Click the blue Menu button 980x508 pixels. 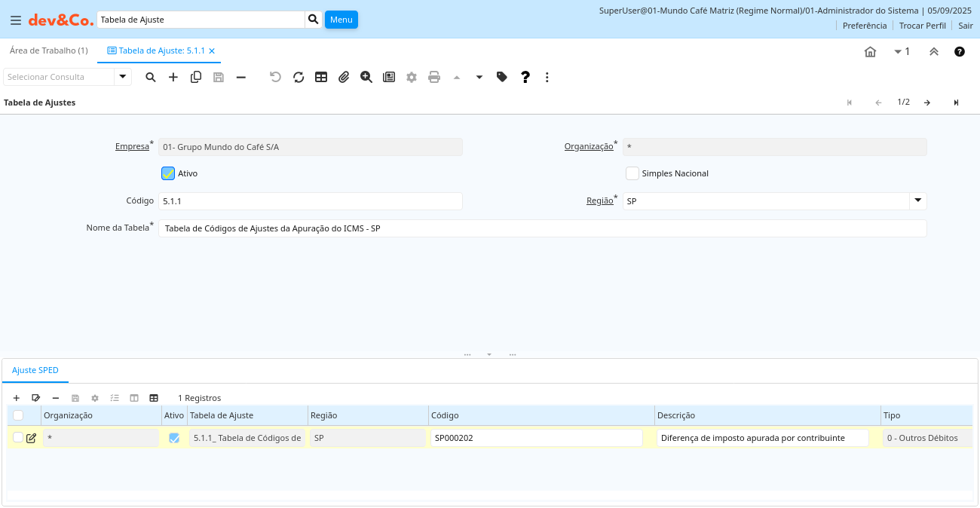pos(341,20)
